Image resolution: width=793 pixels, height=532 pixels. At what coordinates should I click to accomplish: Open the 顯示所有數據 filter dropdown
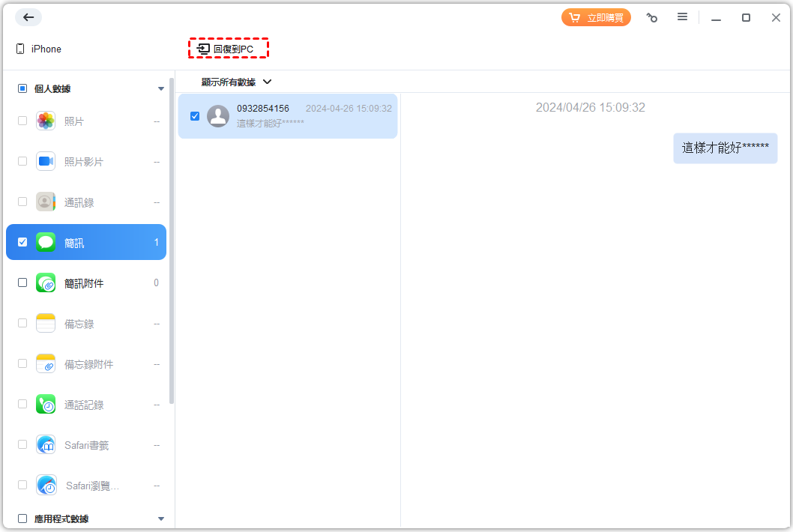coord(236,82)
